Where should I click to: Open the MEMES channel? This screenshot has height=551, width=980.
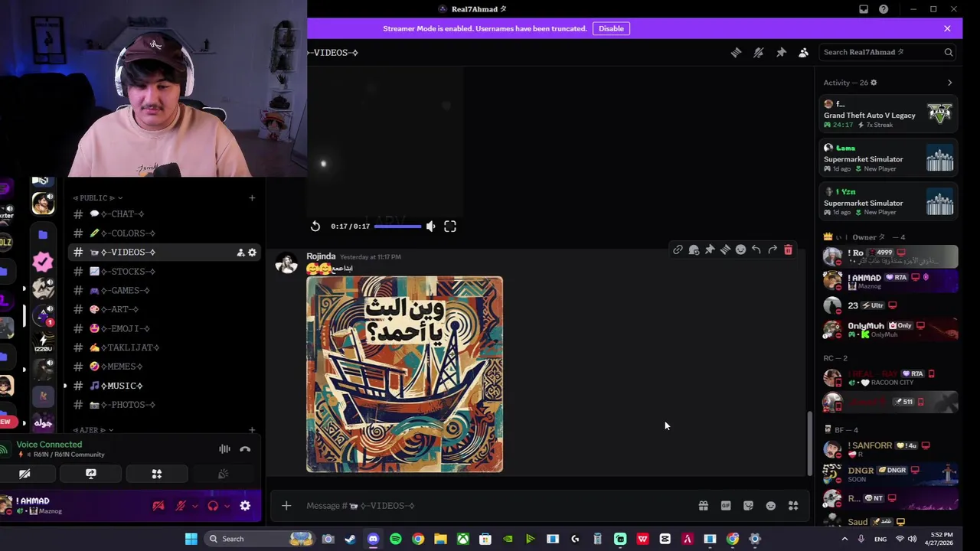[165, 367]
